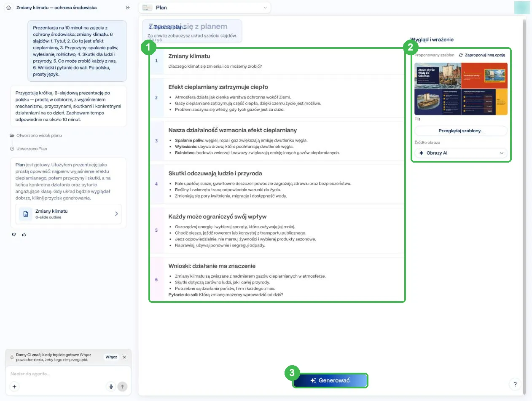The width and height of the screenshot is (532, 401).
Task: Open the Plan view dropdown
Action: click(204, 8)
